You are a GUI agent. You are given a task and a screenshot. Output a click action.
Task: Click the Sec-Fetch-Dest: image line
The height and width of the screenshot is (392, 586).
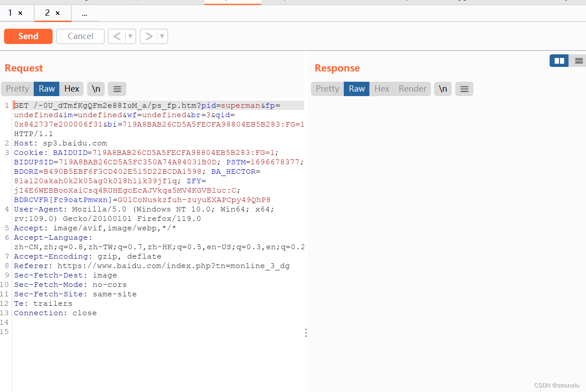point(66,275)
